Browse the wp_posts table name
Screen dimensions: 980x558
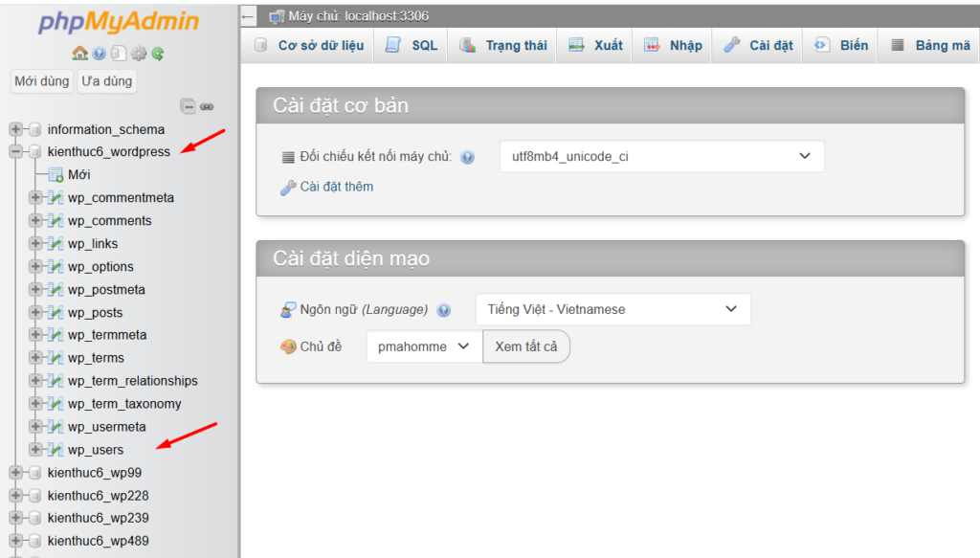95,312
